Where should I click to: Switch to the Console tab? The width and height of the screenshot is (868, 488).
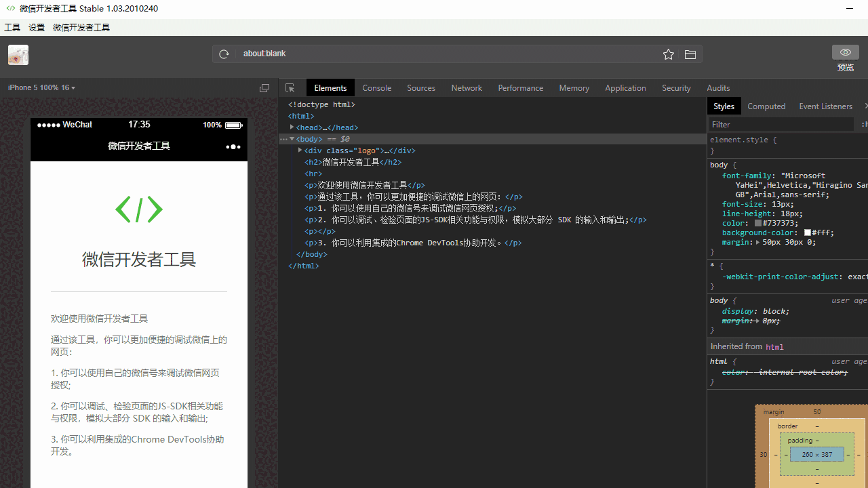click(x=376, y=87)
